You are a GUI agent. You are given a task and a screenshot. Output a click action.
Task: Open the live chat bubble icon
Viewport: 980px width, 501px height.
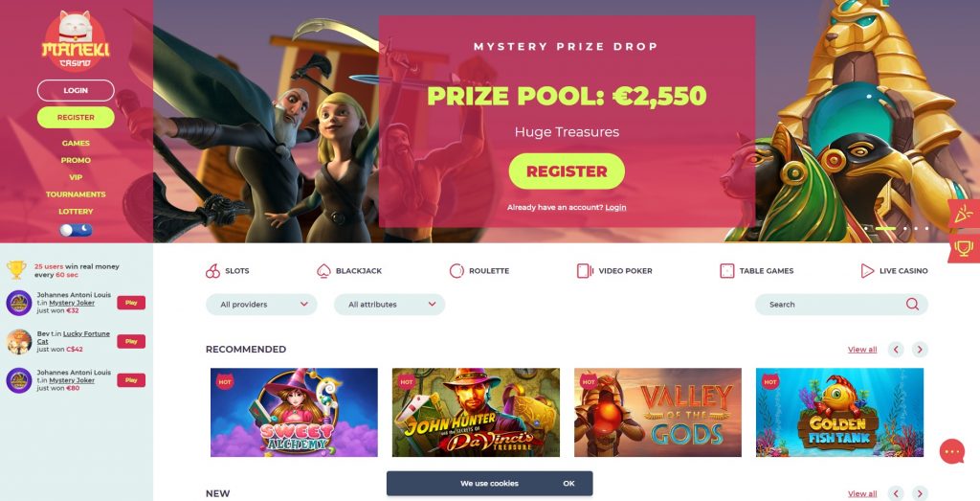point(952,451)
